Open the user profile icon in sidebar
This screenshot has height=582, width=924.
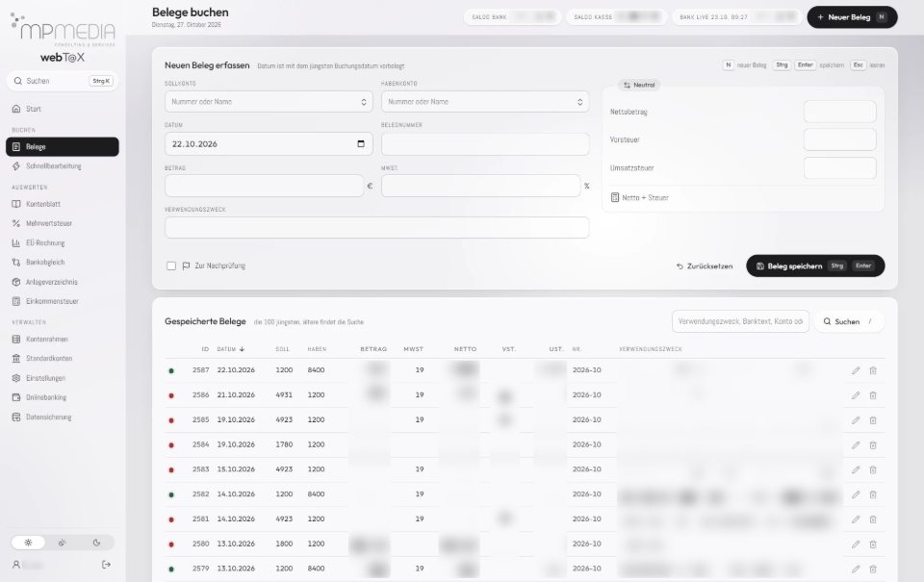point(16,565)
